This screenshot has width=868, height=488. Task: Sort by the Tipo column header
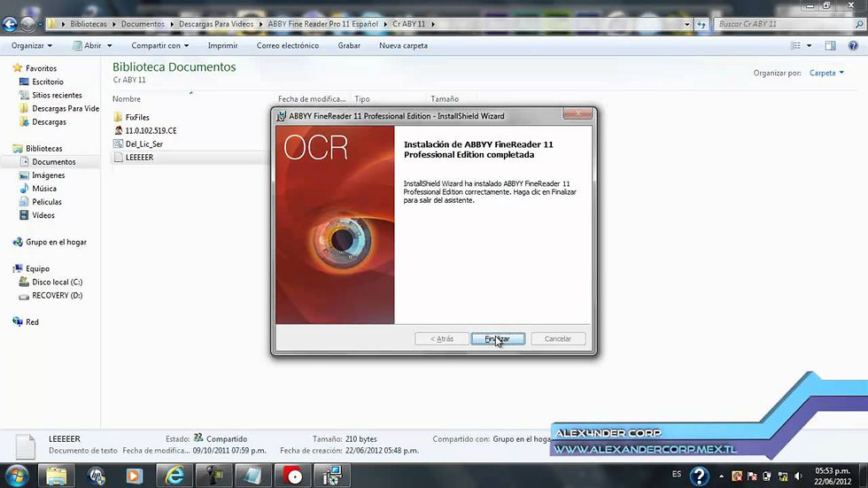pyautogui.click(x=362, y=99)
